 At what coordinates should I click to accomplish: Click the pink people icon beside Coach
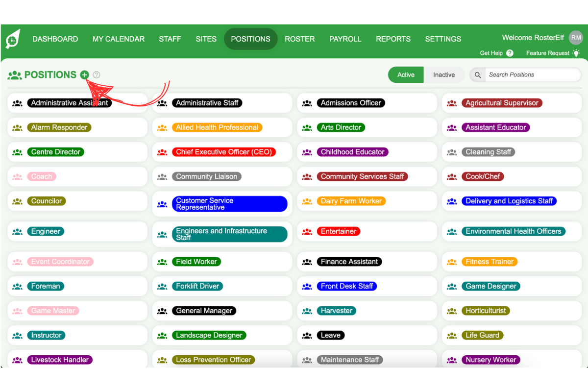[17, 176]
